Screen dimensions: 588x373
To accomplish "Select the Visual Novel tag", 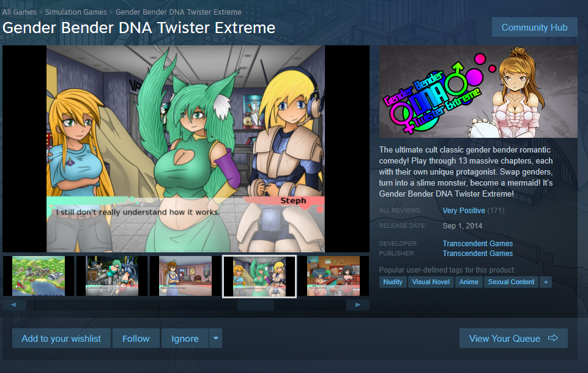I will [x=431, y=282].
